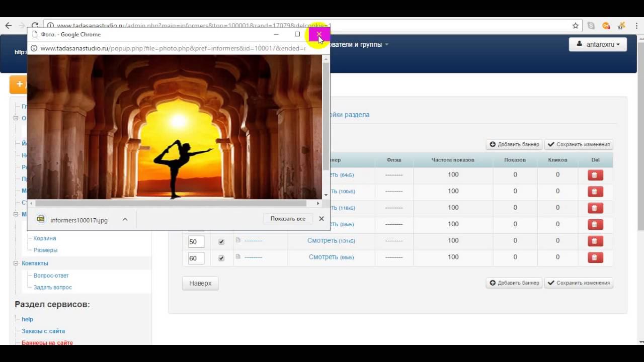This screenshot has width=644, height=362.
Task: Click the popup's horizontal scrollbar thumb
Action: point(171,203)
